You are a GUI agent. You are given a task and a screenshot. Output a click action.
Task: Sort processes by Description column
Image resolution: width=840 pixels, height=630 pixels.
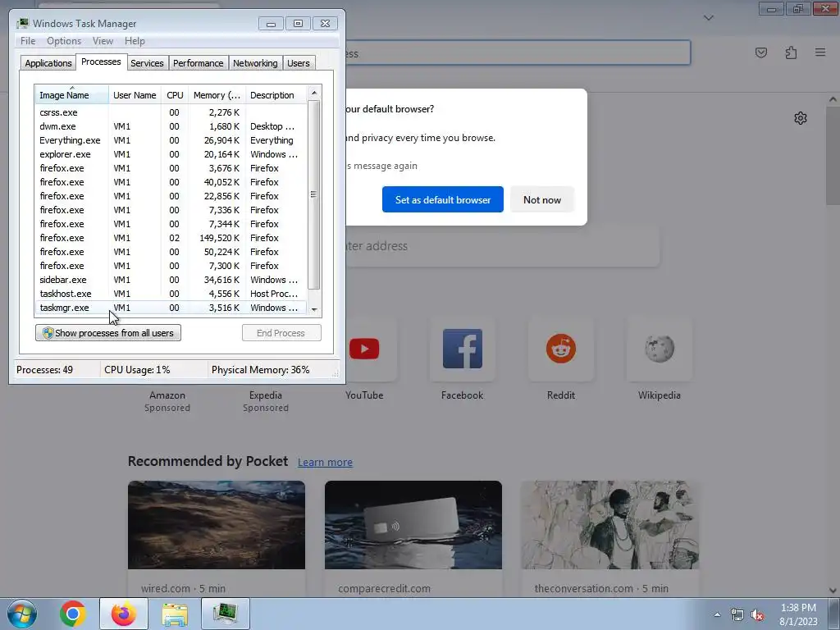pos(276,95)
